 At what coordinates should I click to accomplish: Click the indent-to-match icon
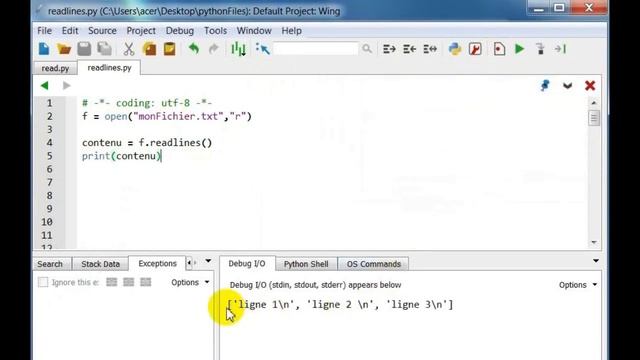(x=430, y=49)
